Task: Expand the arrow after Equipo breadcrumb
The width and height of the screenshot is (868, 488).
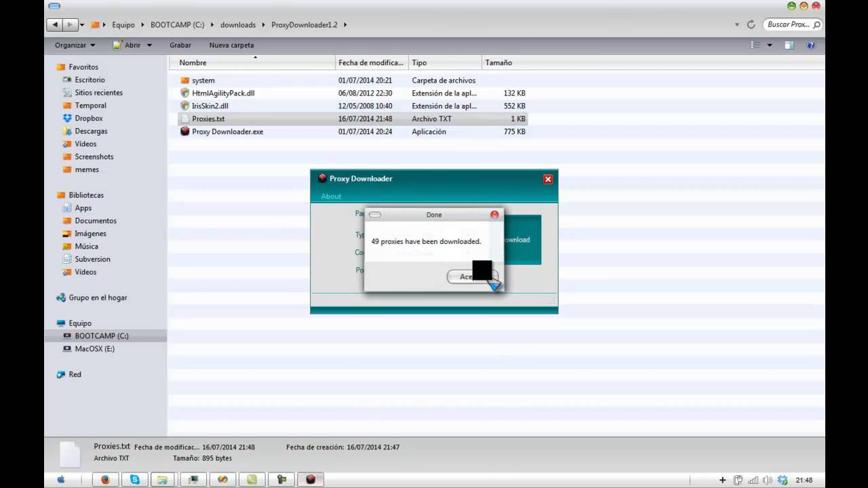Action: click(142, 25)
